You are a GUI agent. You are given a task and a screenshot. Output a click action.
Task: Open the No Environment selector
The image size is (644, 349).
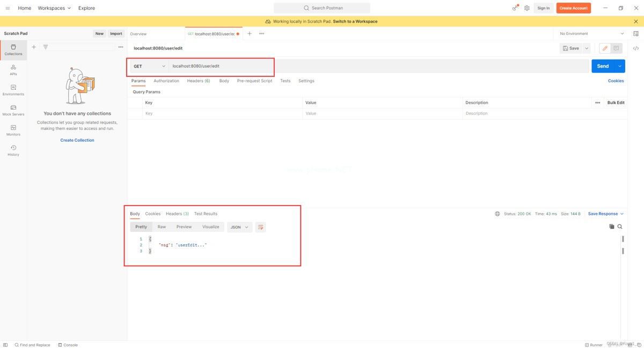tap(591, 33)
